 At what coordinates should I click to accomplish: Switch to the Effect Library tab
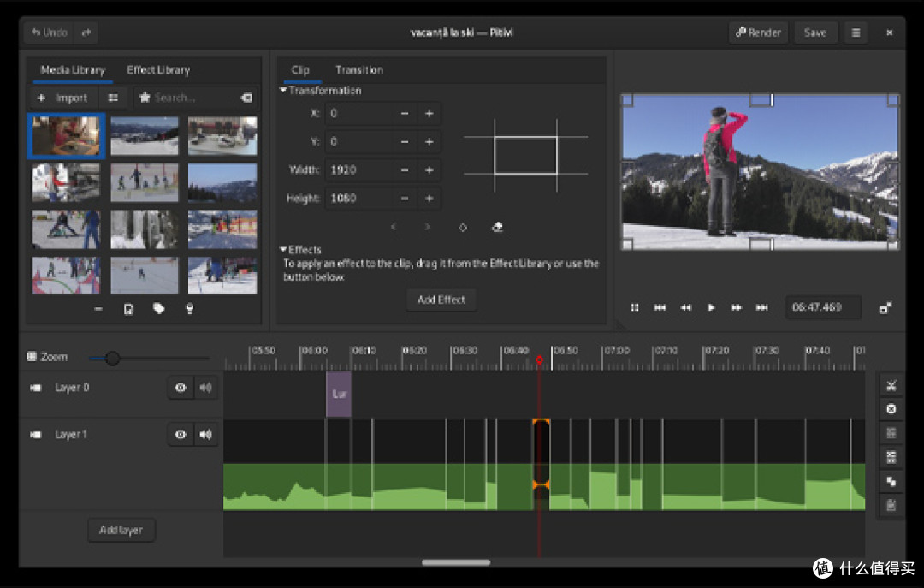tap(158, 69)
